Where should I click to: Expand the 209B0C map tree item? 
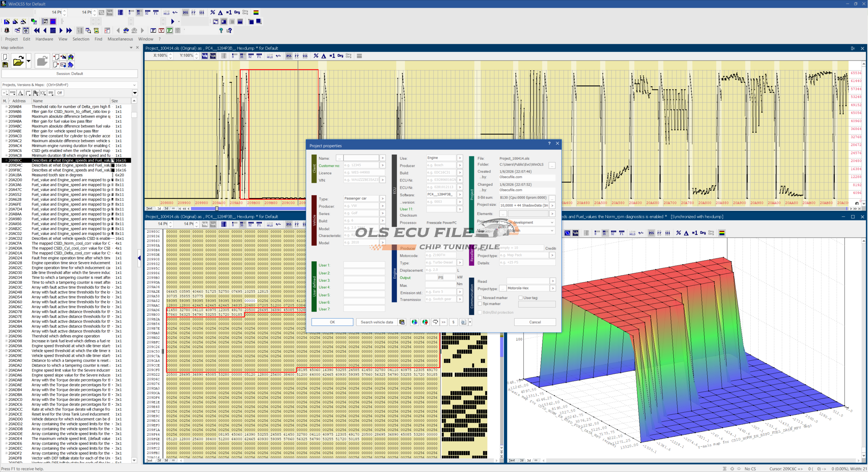(6, 160)
